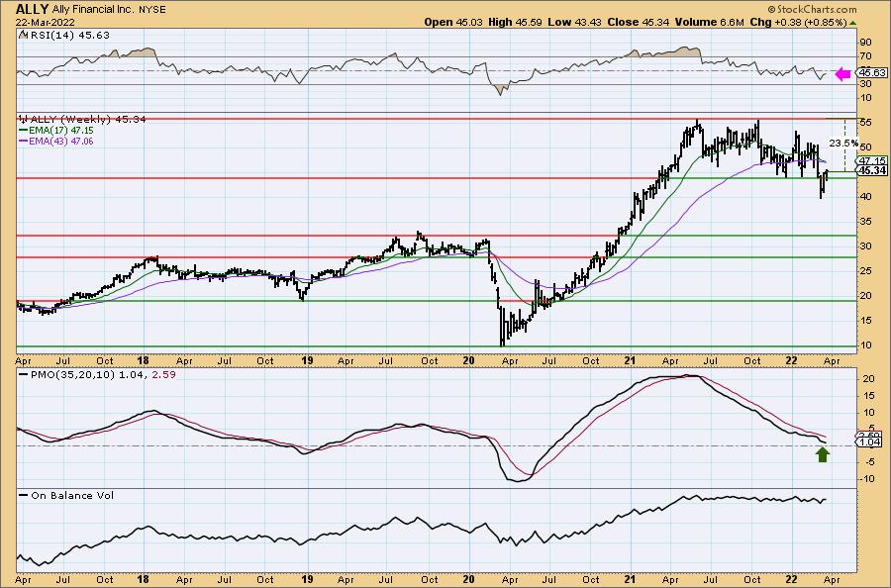Click the '22' year label on the bottom time axis
This screenshot has height=588, width=891.
[790, 579]
